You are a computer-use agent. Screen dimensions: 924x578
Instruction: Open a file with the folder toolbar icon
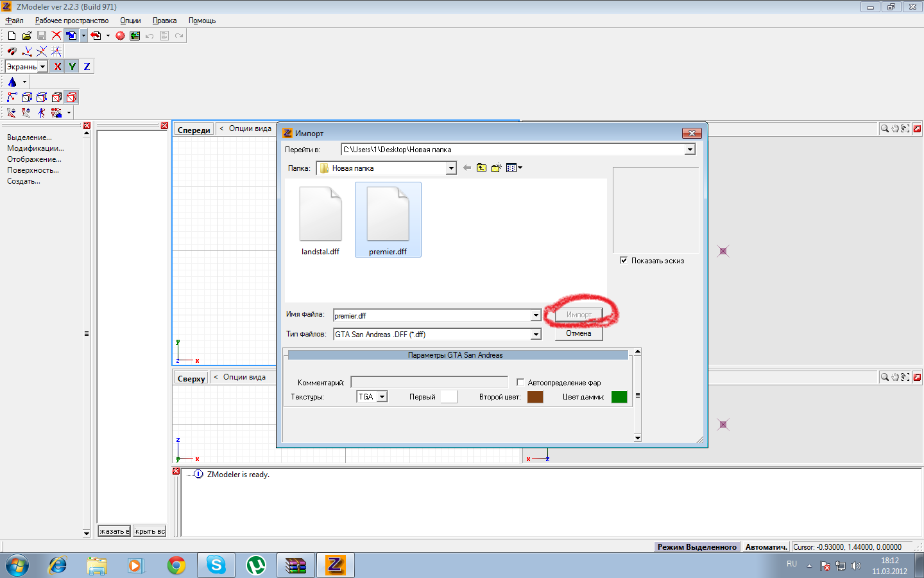(26, 36)
